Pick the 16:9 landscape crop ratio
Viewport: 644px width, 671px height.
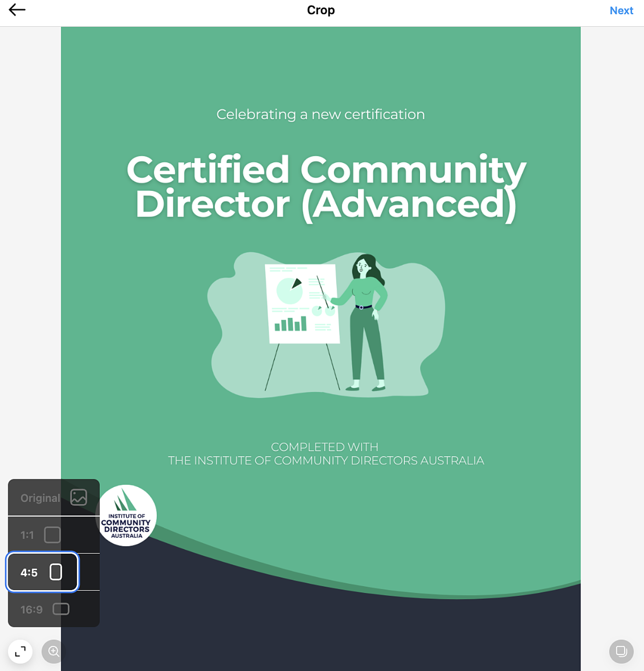pos(32,609)
